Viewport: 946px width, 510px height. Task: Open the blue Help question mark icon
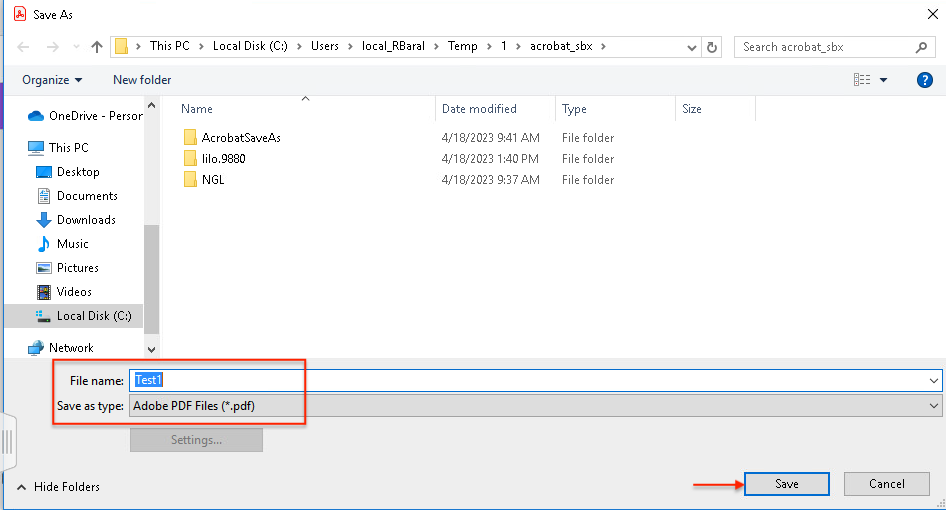coord(924,80)
